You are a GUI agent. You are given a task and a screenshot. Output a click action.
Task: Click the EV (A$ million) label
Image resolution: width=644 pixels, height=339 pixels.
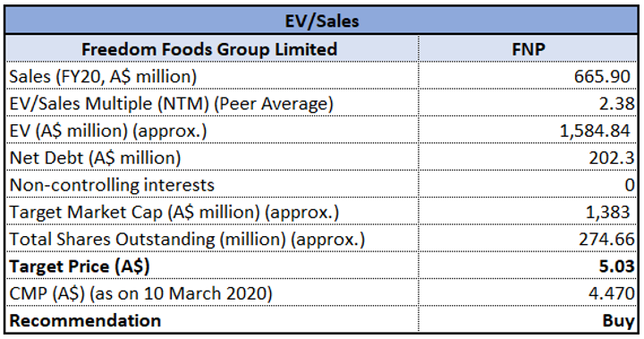pos(108,131)
